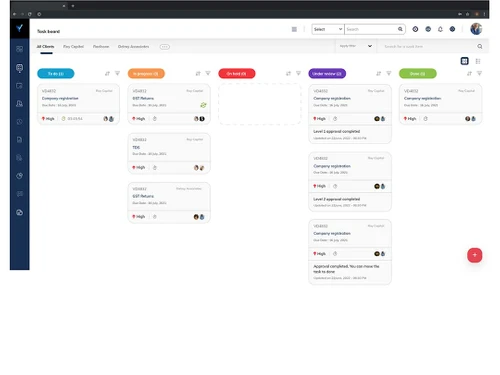Click the In progress column header pill

click(146, 74)
